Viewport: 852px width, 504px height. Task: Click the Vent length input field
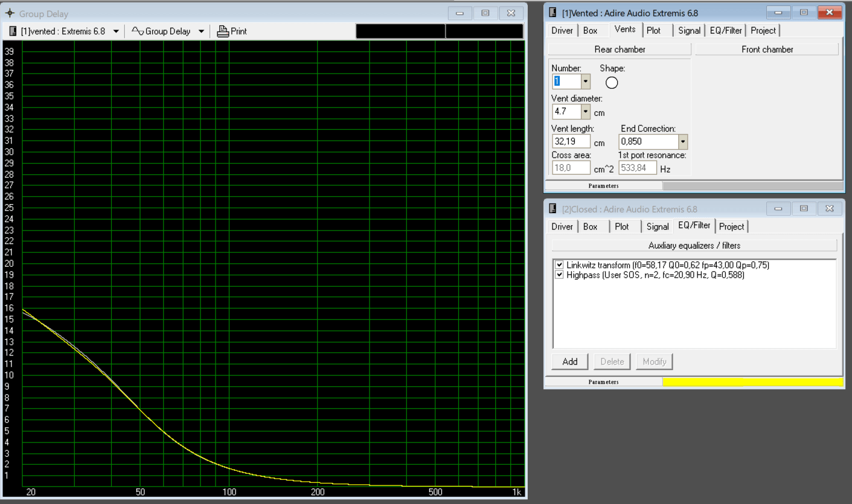[571, 142]
